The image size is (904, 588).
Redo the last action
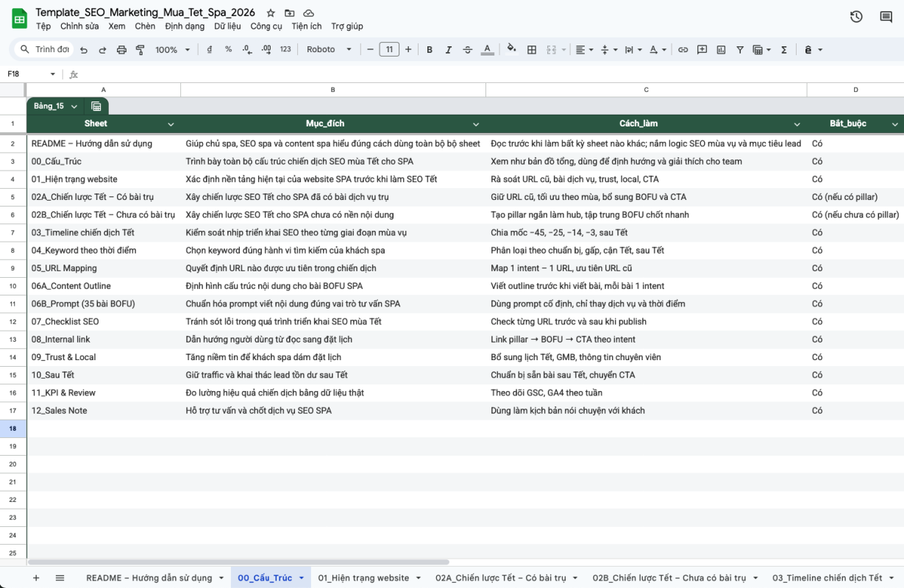pos(102,50)
